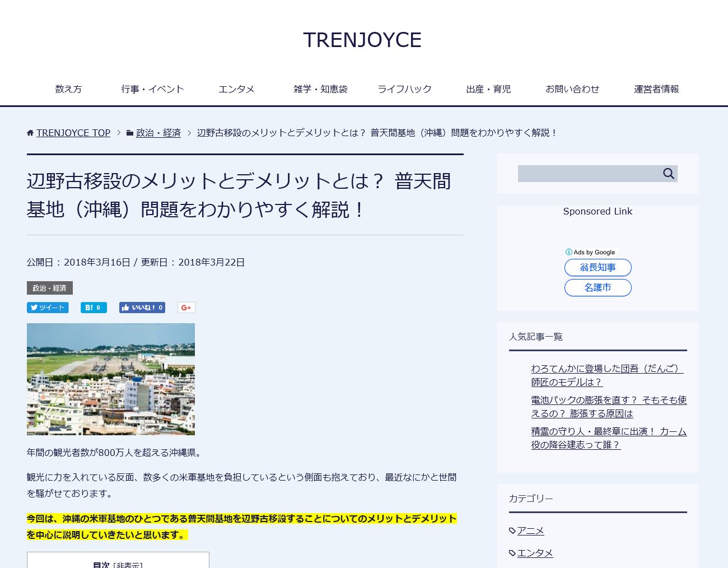The height and width of the screenshot is (568, 728).
Task: Open 電池パックの膨張を直す article link
Action: 609,407
